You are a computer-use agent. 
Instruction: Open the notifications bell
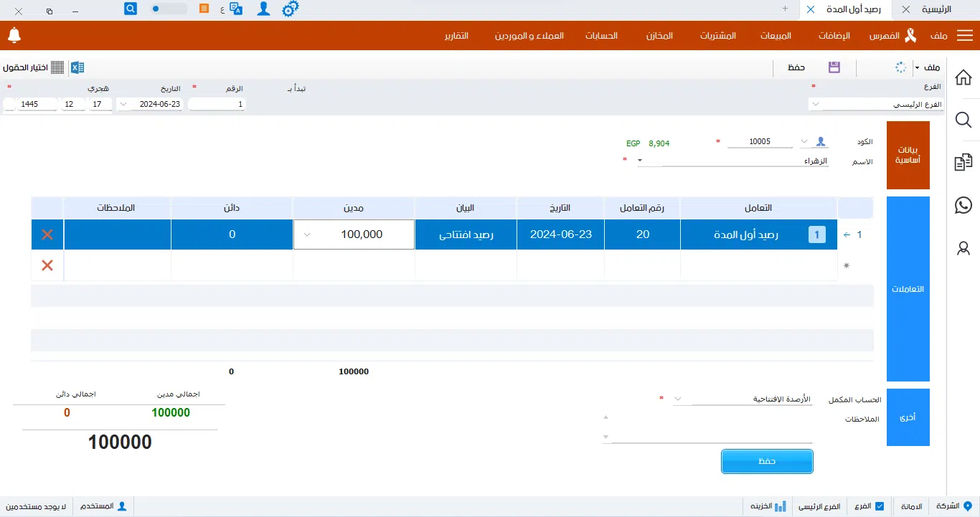click(x=14, y=35)
